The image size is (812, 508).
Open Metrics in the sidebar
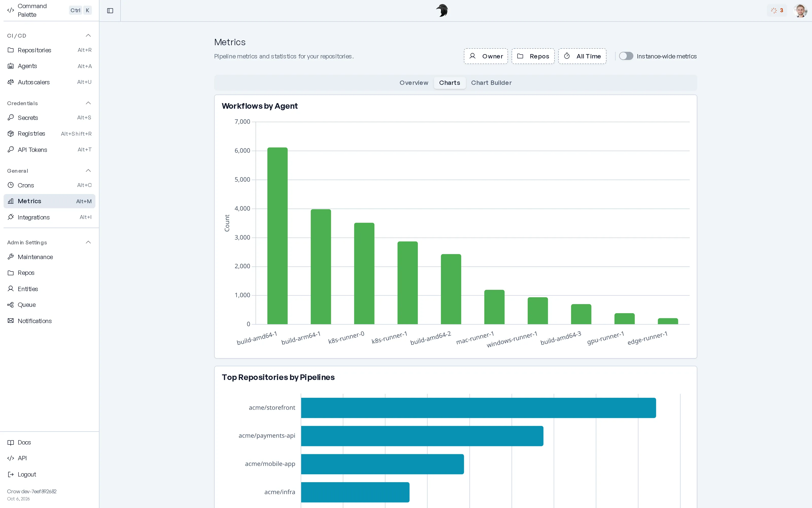pos(49,201)
